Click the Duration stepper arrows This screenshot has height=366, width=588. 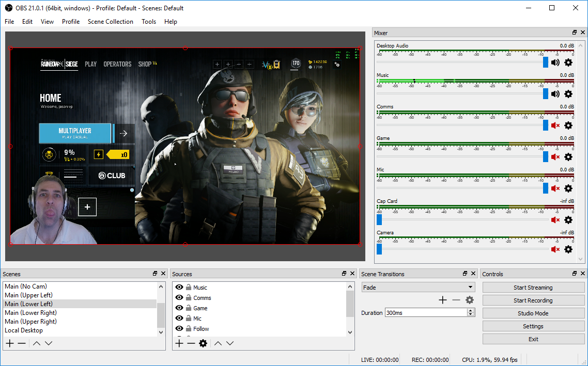(471, 312)
